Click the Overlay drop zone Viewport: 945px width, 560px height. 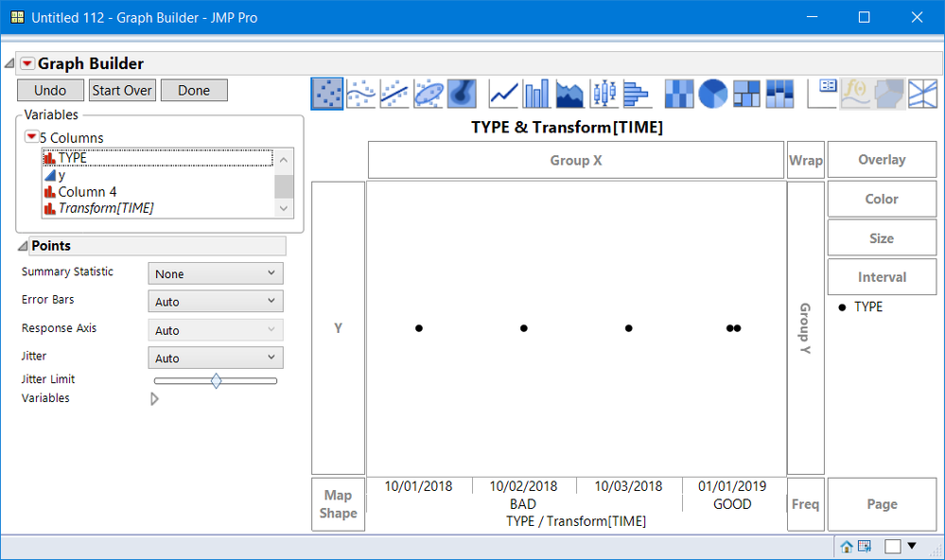point(882,160)
